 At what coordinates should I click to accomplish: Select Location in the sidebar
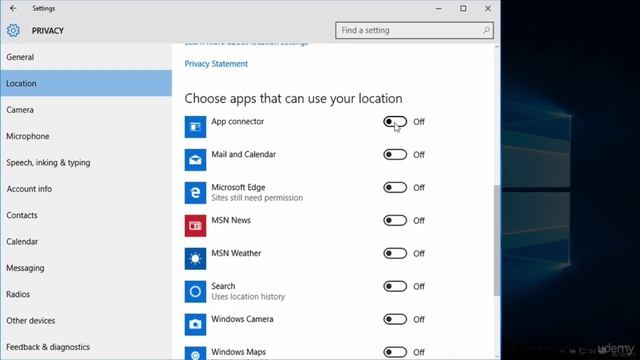86,83
